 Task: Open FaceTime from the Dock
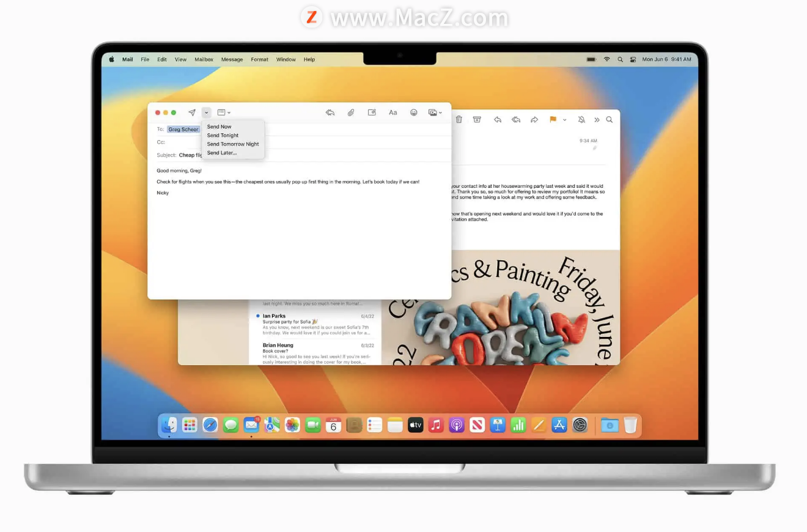313,424
